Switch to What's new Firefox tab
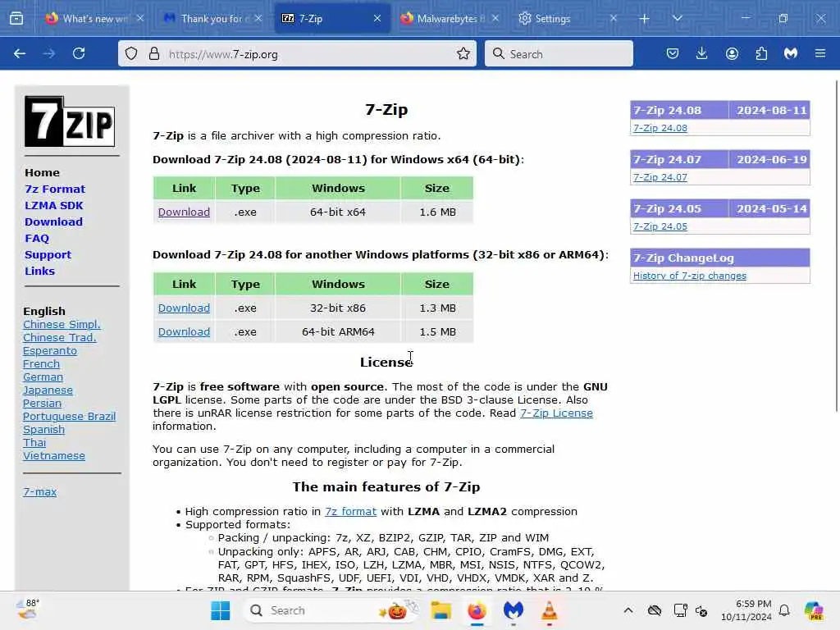The width and height of the screenshot is (840, 630). point(95,19)
